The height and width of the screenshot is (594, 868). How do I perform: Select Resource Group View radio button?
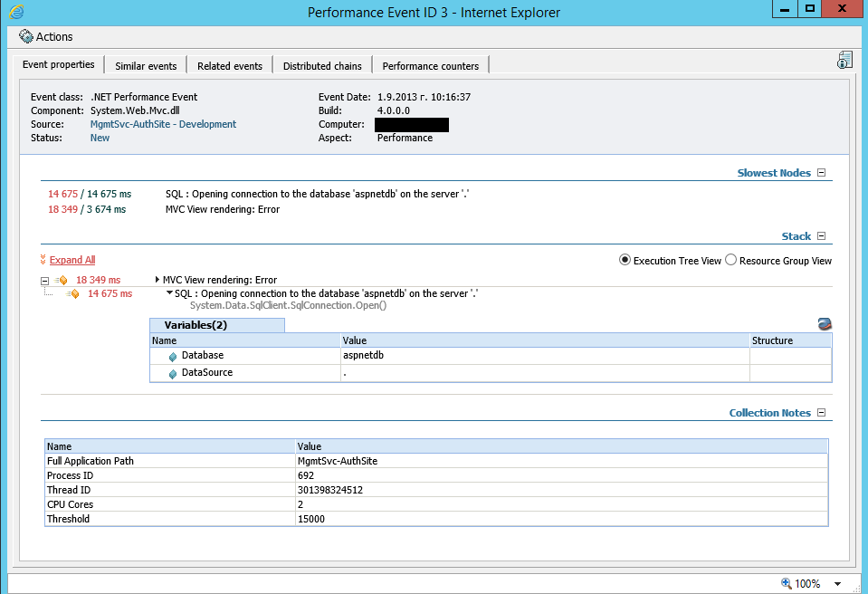[731, 261]
